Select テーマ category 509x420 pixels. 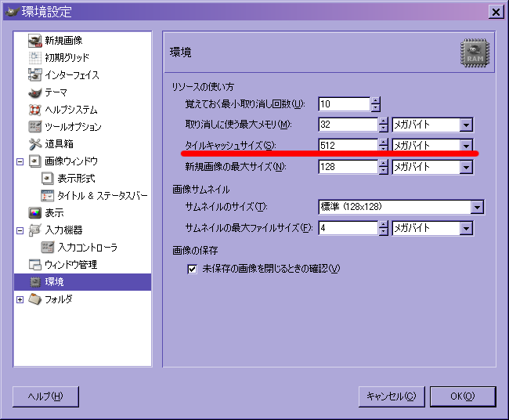(56, 92)
